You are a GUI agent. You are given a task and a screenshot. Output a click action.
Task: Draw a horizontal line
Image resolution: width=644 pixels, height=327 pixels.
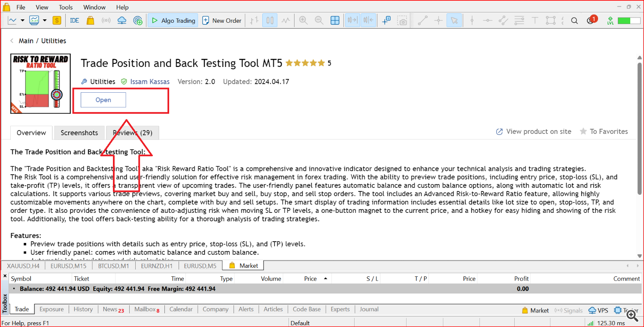pyautogui.click(x=488, y=20)
